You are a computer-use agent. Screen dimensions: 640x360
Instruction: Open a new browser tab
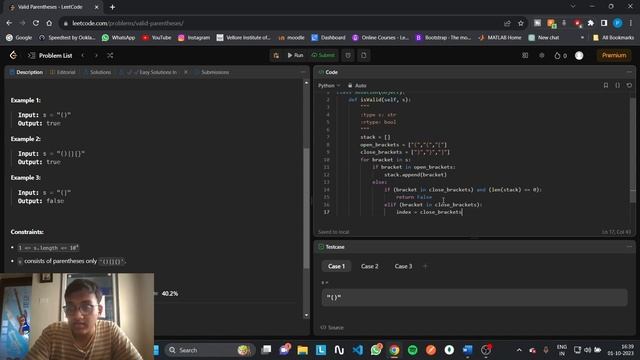112,7
